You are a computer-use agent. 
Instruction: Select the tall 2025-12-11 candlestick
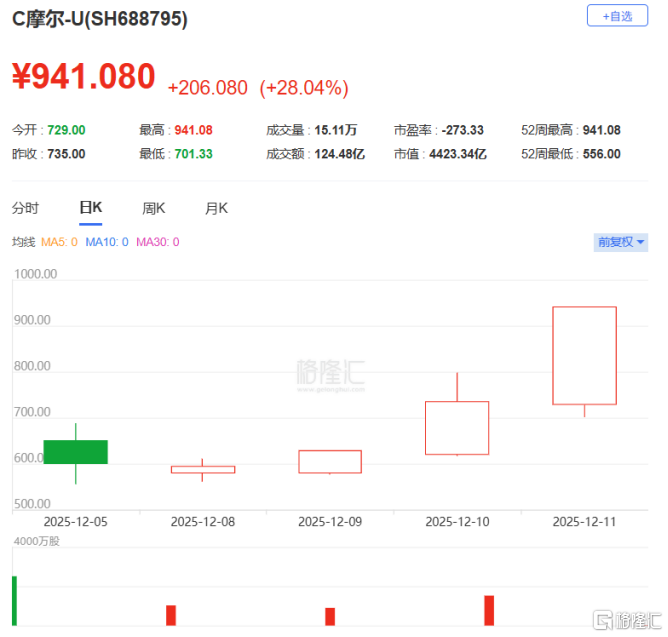click(584, 355)
